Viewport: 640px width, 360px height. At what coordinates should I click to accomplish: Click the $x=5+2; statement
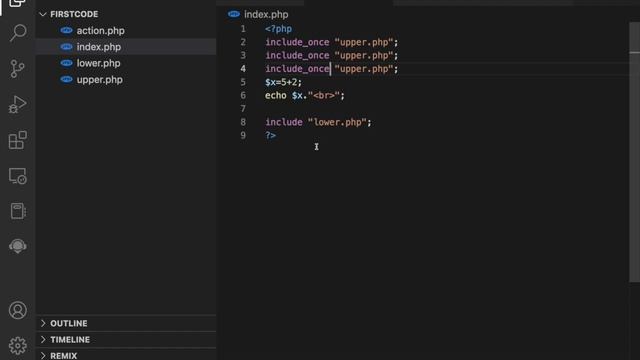284,82
